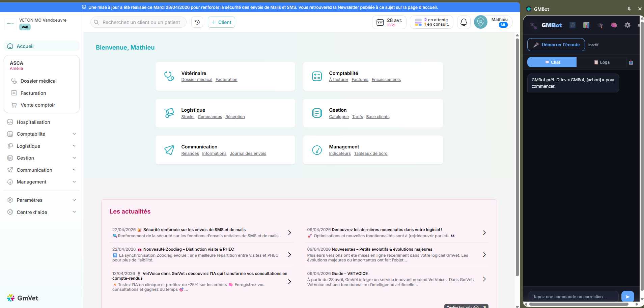Click the Démarrer l'écoute button

click(x=556, y=45)
